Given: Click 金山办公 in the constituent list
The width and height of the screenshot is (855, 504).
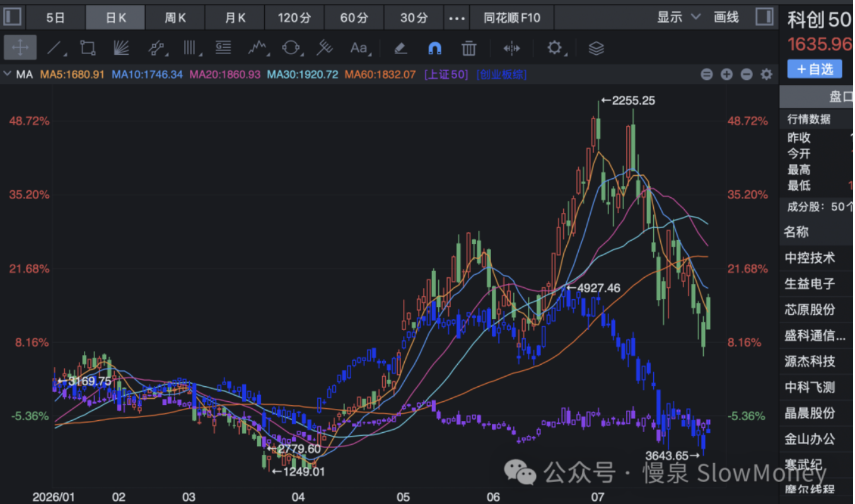Looking at the screenshot, I should tap(810, 438).
